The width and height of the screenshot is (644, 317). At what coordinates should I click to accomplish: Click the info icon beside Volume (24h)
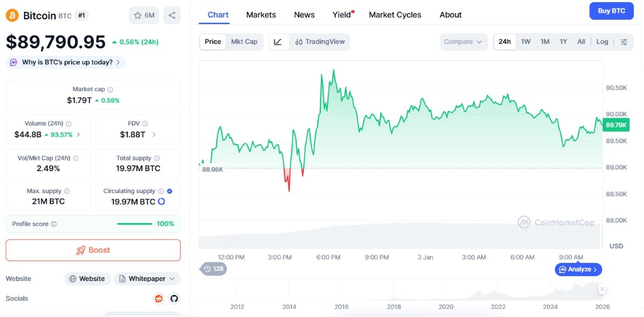click(x=69, y=124)
